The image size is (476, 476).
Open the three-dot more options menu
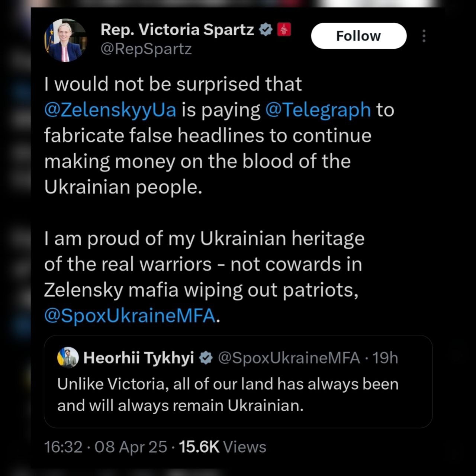(424, 36)
